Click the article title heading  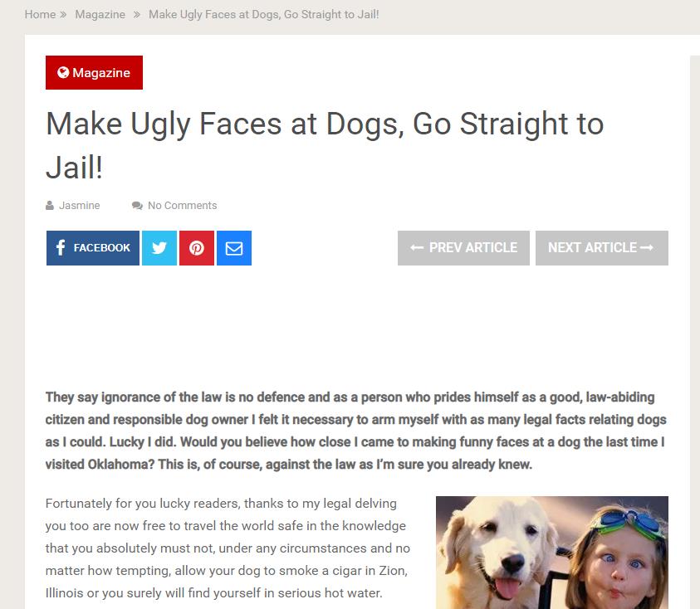tap(325, 145)
